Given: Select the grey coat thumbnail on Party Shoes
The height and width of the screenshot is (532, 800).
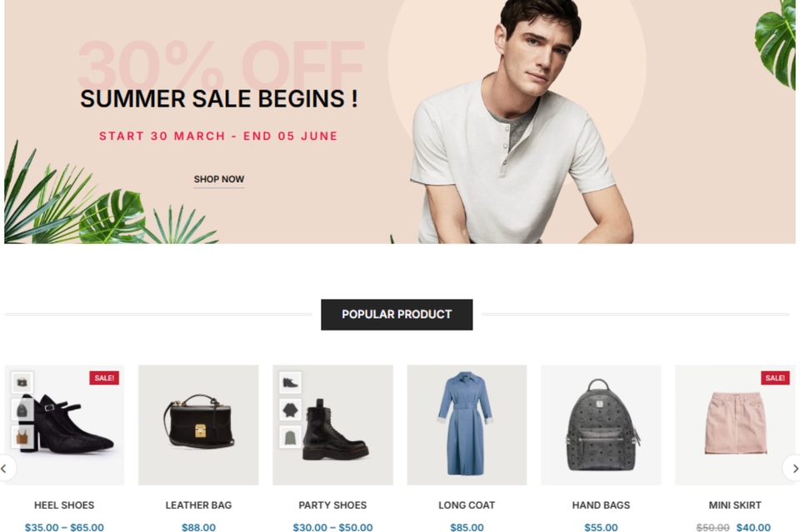Looking at the screenshot, I should pos(290,437).
